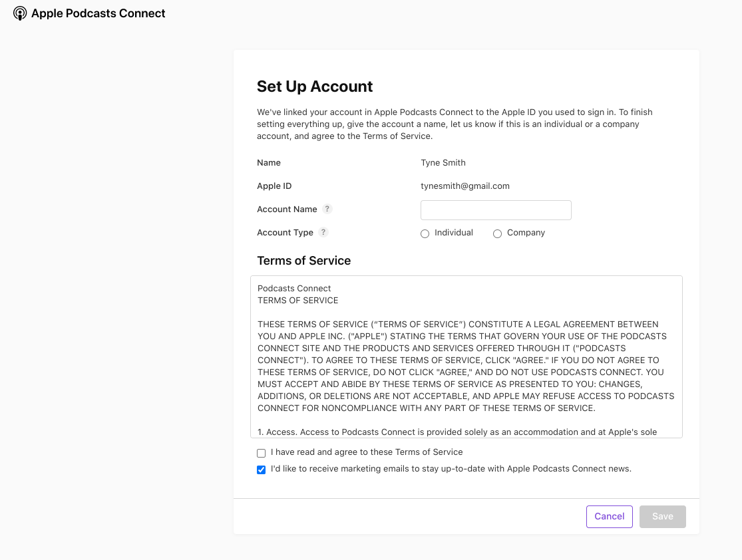Click the Set Up Account heading

315,86
